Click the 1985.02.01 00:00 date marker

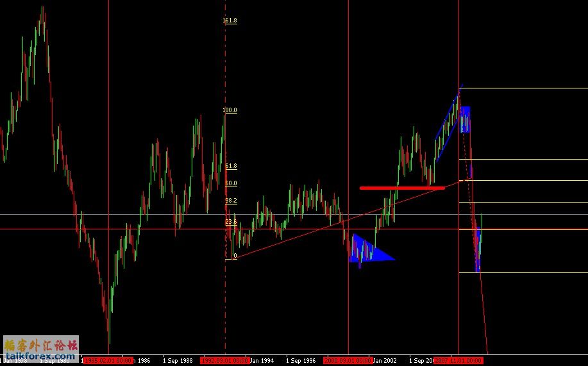point(108,361)
